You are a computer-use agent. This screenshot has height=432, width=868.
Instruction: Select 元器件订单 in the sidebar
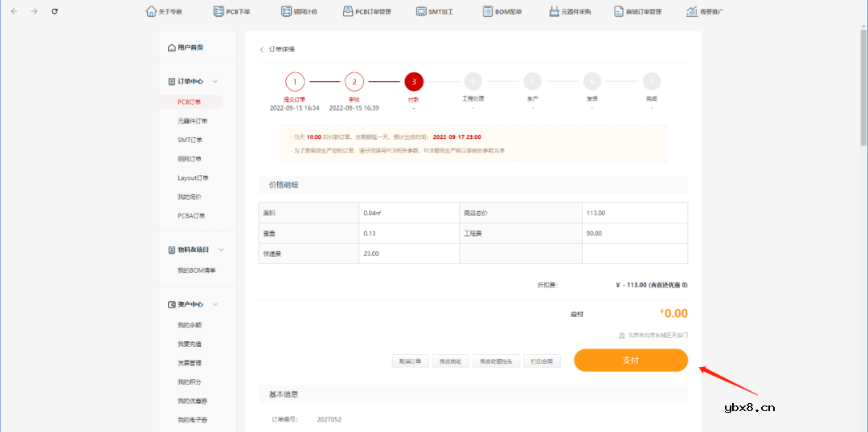192,120
